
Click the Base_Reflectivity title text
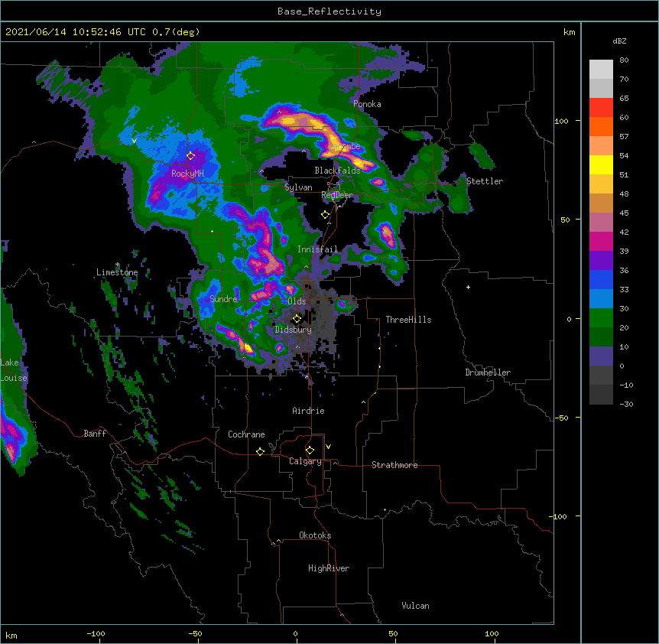point(329,11)
